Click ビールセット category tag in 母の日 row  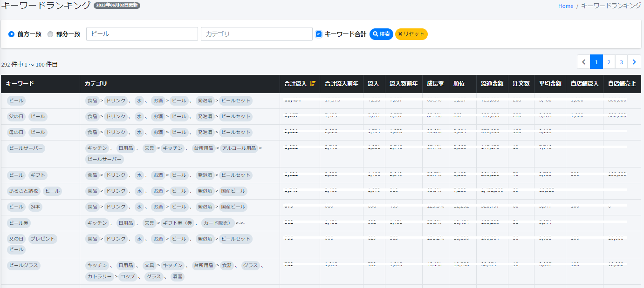point(235,132)
